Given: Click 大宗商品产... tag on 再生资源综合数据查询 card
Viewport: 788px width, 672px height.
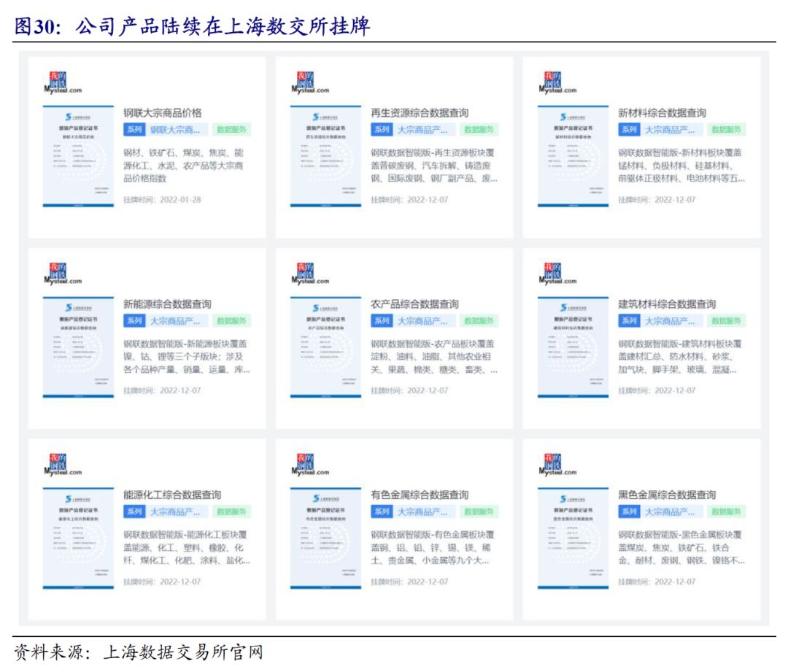Looking at the screenshot, I should (x=423, y=130).
